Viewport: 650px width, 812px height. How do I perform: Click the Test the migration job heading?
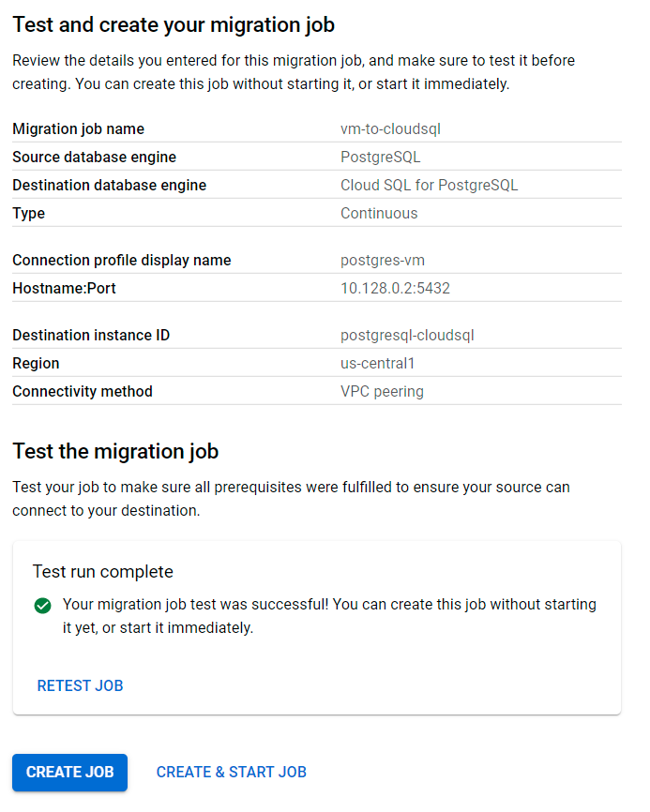point(115,451)
